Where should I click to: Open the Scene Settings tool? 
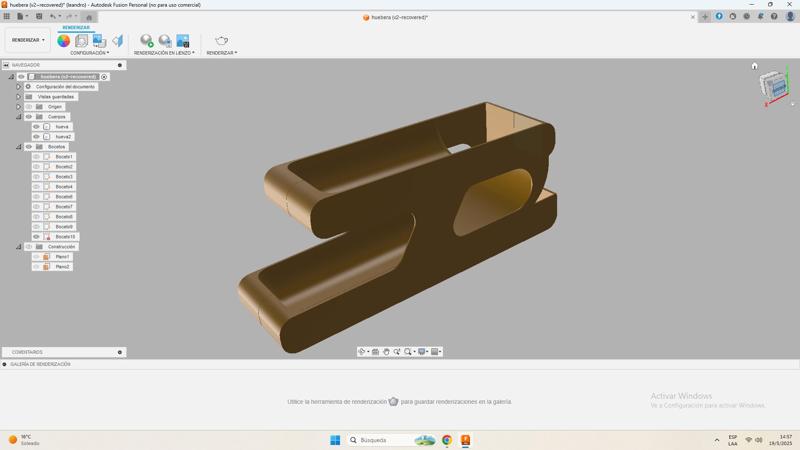pos(81,41)
